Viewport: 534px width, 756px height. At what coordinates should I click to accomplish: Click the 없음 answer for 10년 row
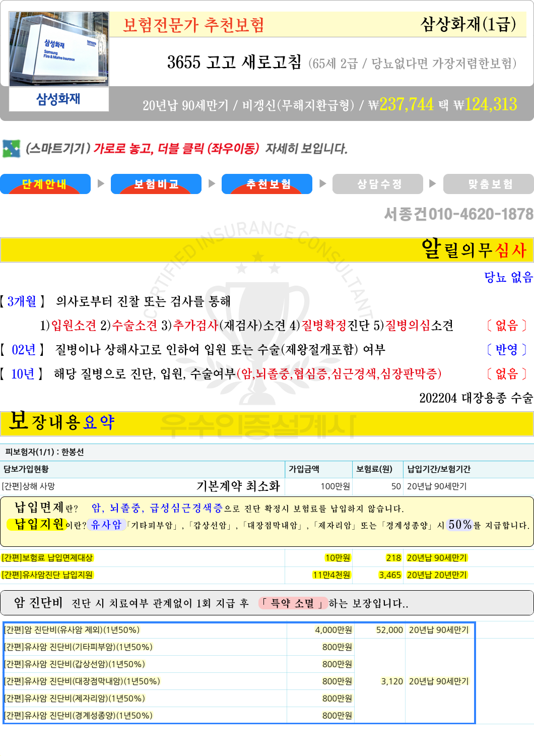(507, 374)
